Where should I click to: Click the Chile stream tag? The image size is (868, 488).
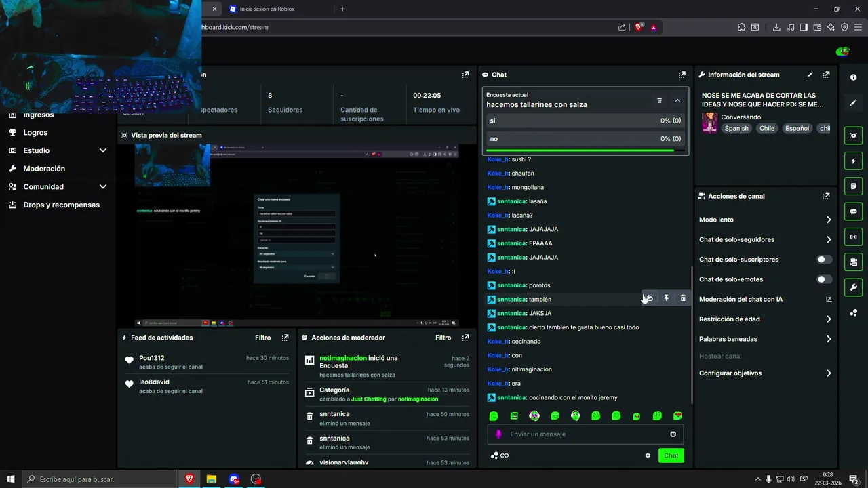click(x=767, y=128)
